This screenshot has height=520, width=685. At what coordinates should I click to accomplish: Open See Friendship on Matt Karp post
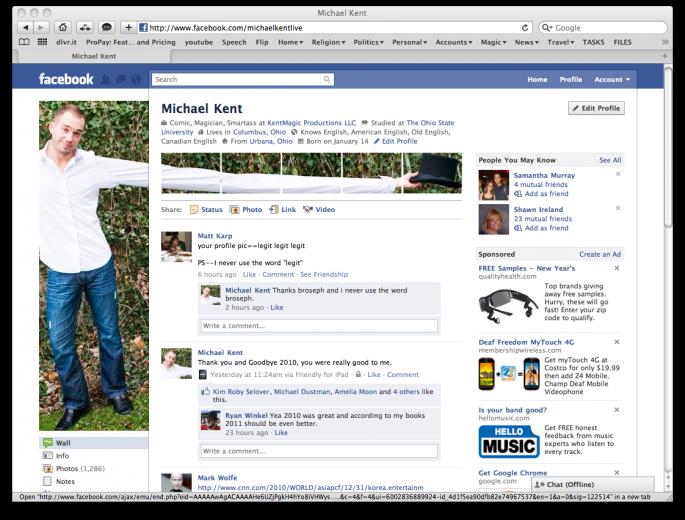[324, 274]
